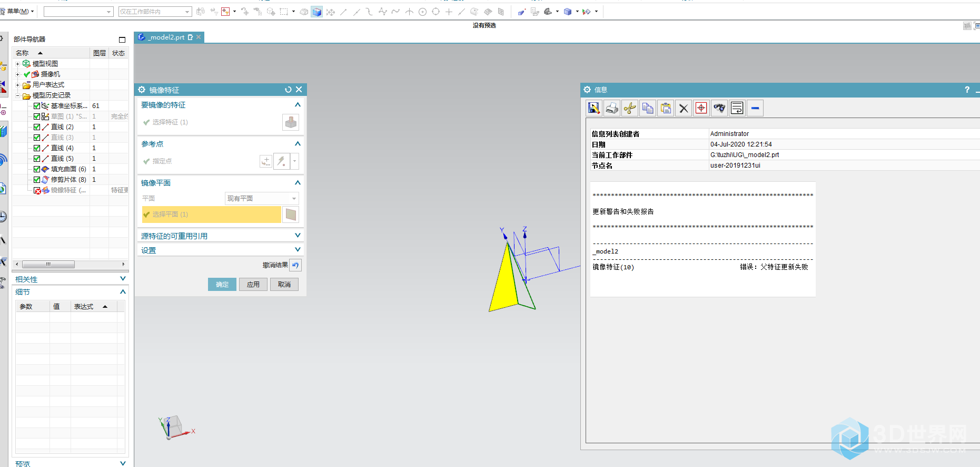Click the print icon in Information window

coord(612,108)
